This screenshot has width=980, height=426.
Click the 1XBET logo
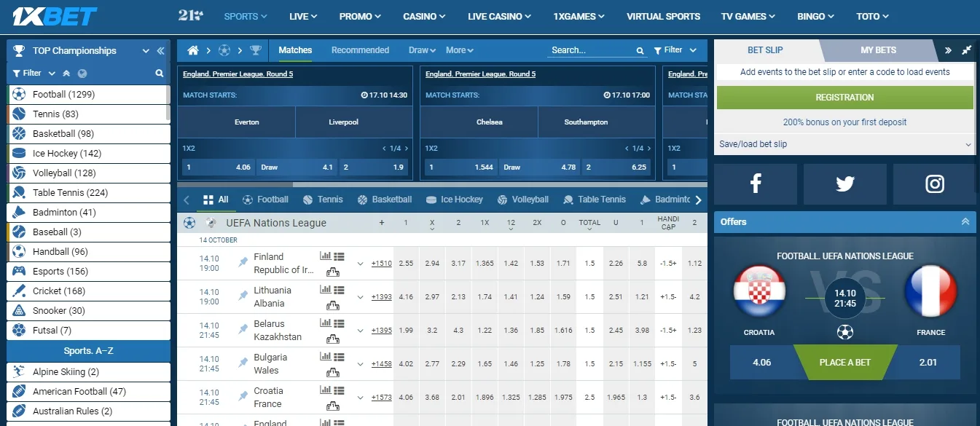tap(54, 16)
